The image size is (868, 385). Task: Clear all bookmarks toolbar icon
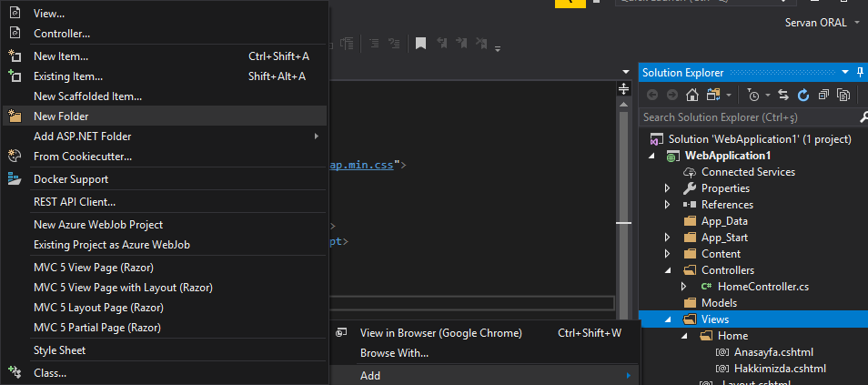pos(481,43)
